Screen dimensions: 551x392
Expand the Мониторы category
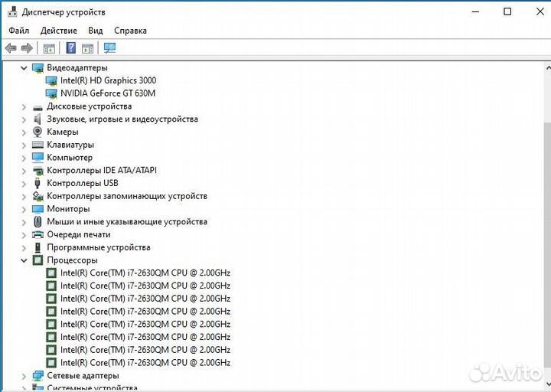pyautogui.click(x=24, y=209)
